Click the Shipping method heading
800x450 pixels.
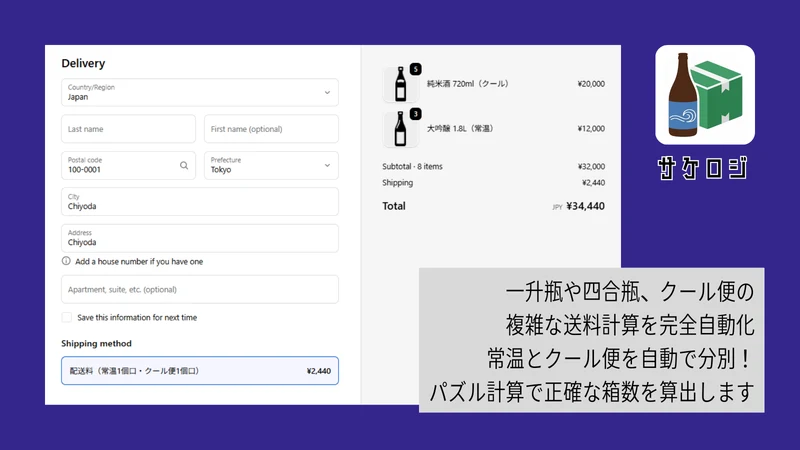coord(96,343)
